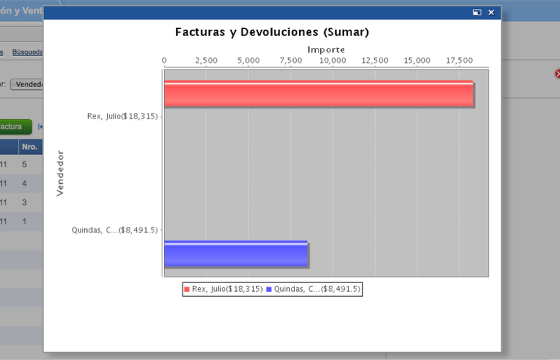This screenshot has width=560, height=360.
Task: Click the red error icon in the background window
Action: 557,74
